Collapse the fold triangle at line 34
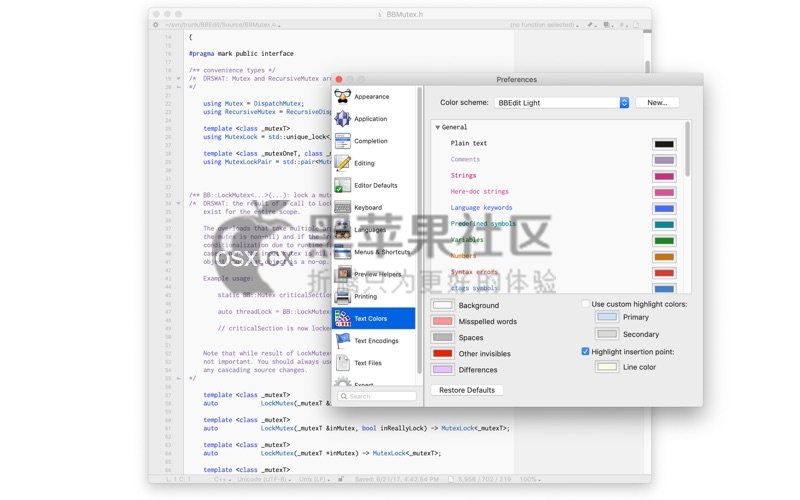 pos(179,203)
